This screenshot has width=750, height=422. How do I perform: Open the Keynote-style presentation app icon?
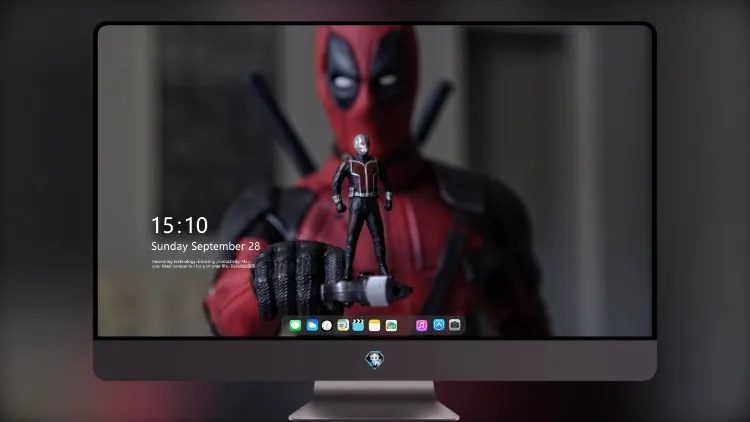click(x=343, y=325)
